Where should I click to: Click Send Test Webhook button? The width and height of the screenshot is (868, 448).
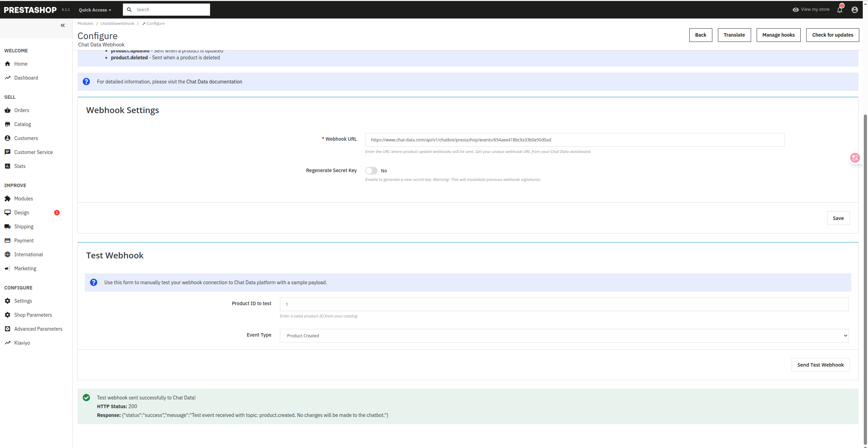tap(821, 365)
